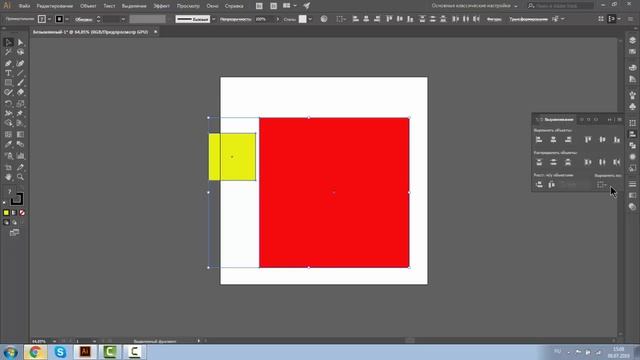Viewport: 640px width, 360px height.
Task: Click horizontal align right in Align panel
Action: (x=568, y=140)
